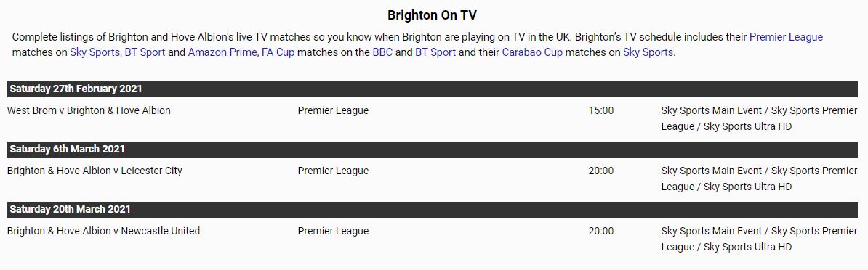Click the Saturday 27th February 2021 header

point(433,89)
